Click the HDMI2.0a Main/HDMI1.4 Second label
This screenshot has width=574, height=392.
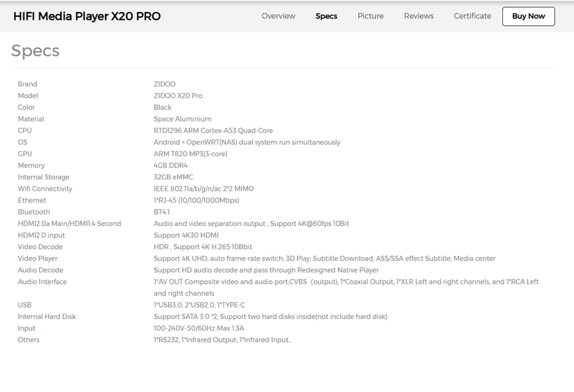(69, 223)
